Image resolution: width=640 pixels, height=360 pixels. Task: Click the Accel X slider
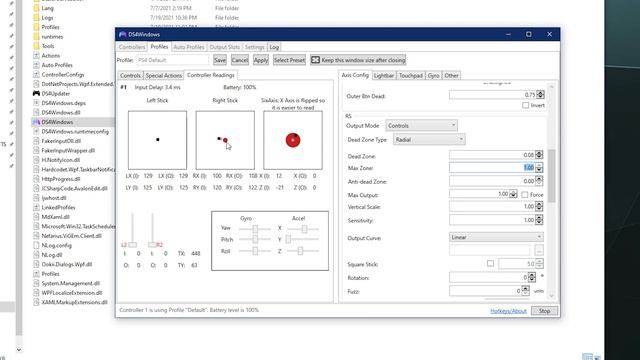coord(302,229)
